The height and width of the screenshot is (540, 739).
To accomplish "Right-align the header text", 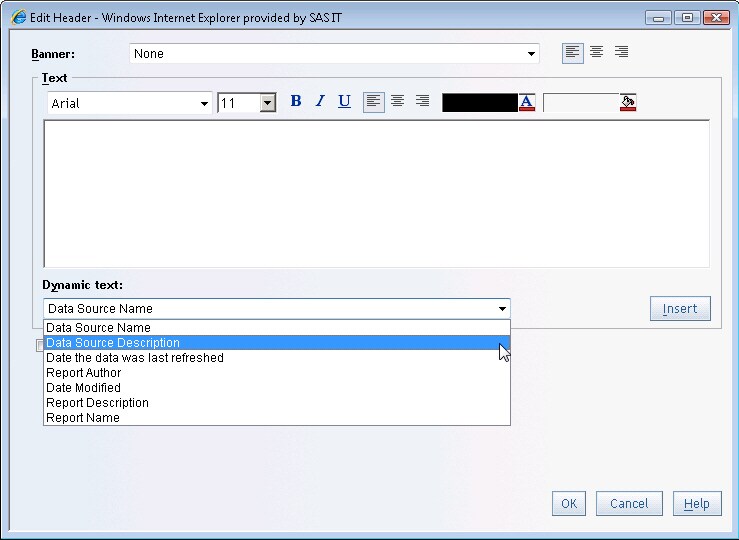I will tap(422, 101).
